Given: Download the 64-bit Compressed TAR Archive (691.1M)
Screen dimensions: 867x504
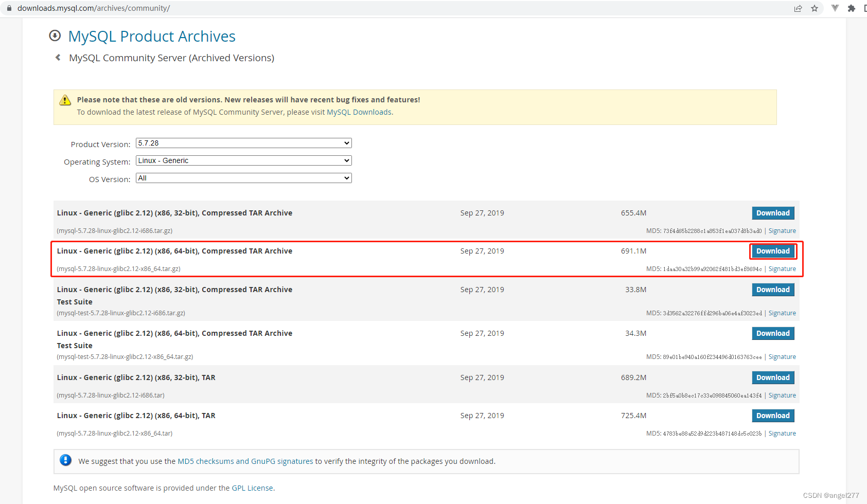Looking at the screenshot, I should pos(773,251).
